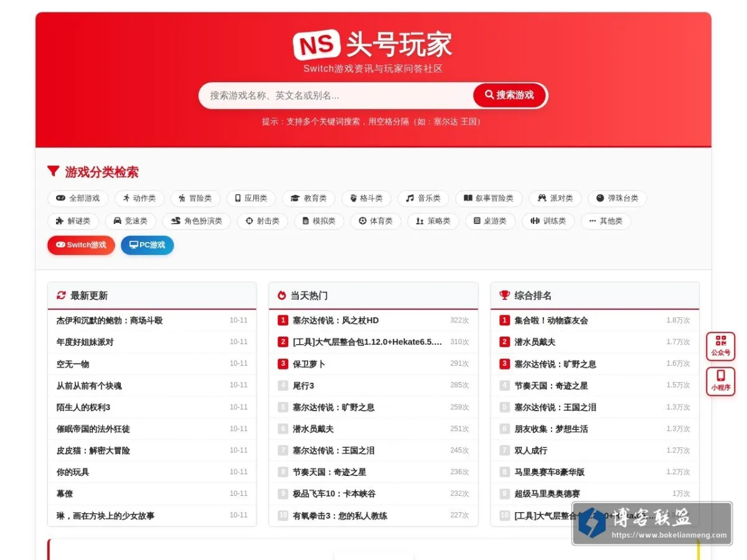The image size is (747, 560).
Task: Open hot rank 1 塞尔达传说：风之杖HD
Action: point(336,320)
